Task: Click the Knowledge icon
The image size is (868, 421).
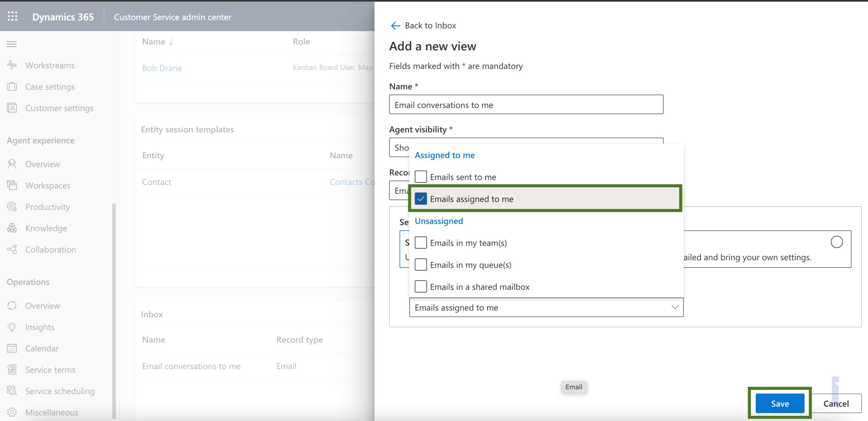Action: click(x=12, y=228)
